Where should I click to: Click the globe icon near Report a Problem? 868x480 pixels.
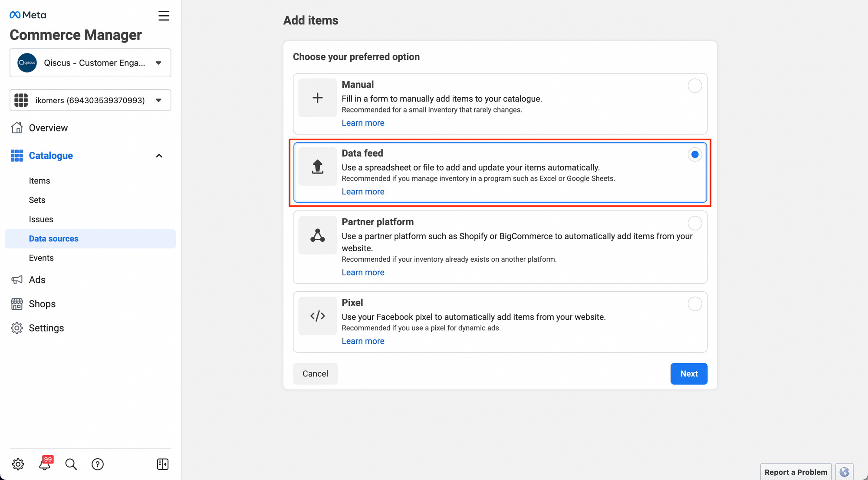coord(844,472)
